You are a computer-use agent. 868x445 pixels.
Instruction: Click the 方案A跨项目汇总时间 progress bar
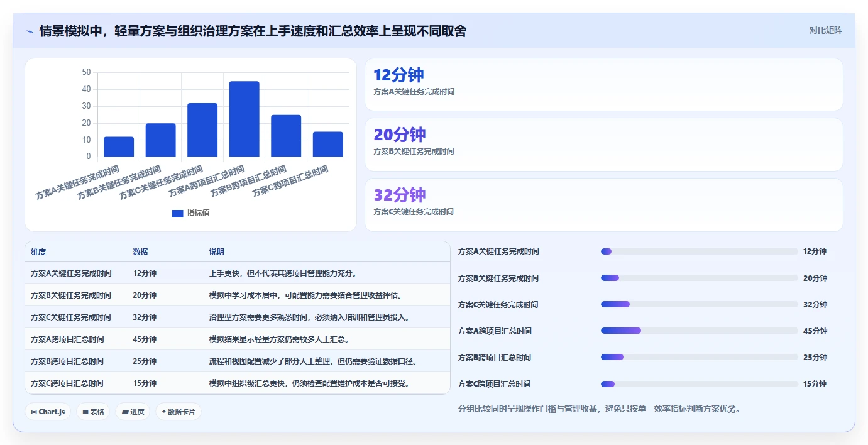(700, 331)
